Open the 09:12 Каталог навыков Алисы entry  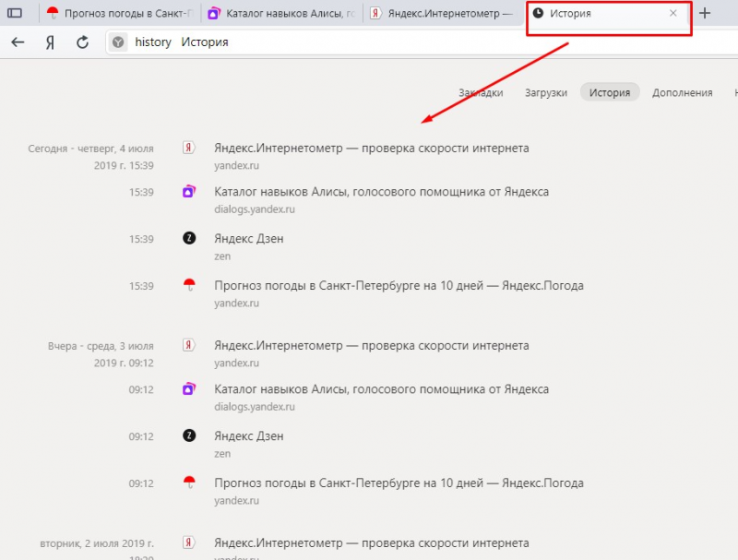tap(381, 389)
